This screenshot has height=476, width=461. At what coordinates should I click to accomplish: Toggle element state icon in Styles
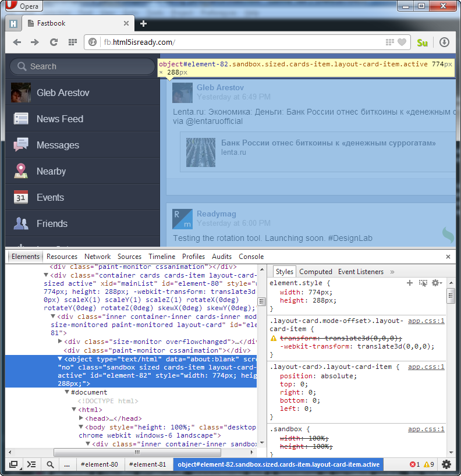423,283
